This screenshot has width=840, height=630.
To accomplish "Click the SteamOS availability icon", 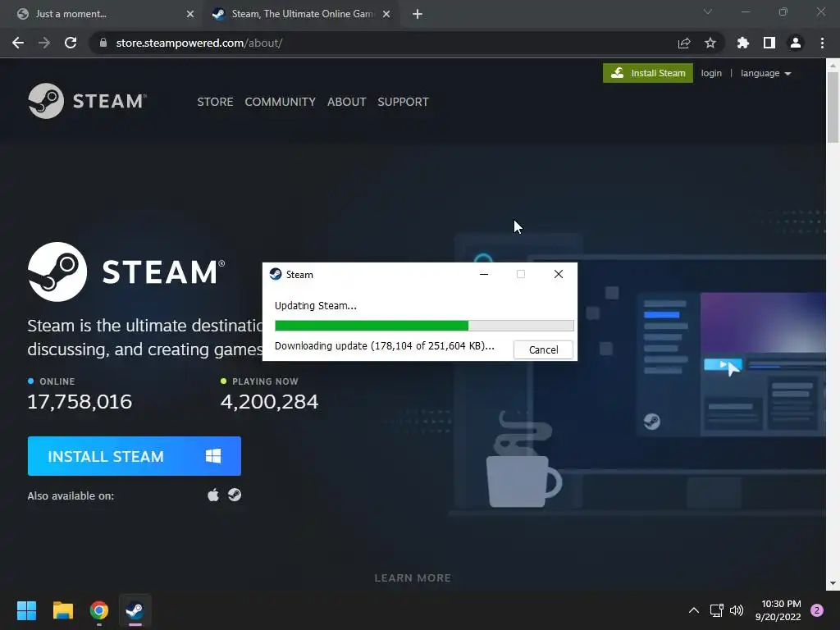I will (x=235, y=495).
